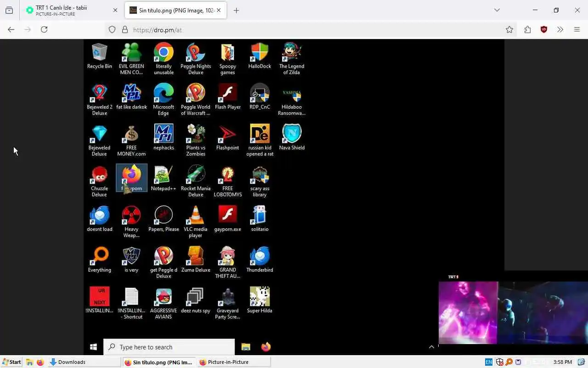
Task: Open the Everything search icon
Action: tap(99, 260)
